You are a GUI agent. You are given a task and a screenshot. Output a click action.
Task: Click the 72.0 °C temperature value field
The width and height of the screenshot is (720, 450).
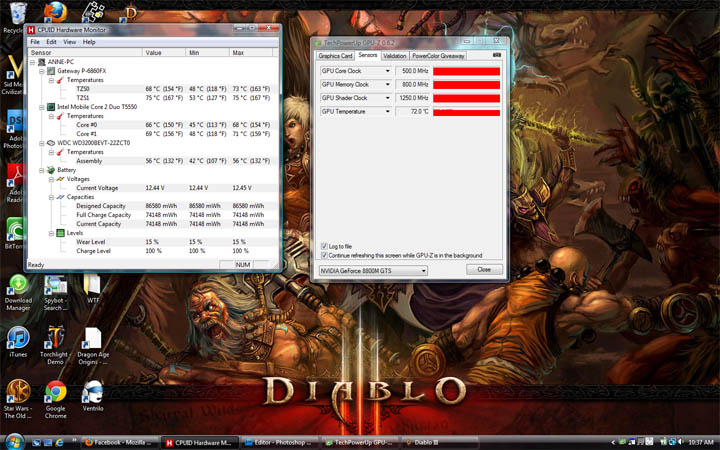coord(413,112)
